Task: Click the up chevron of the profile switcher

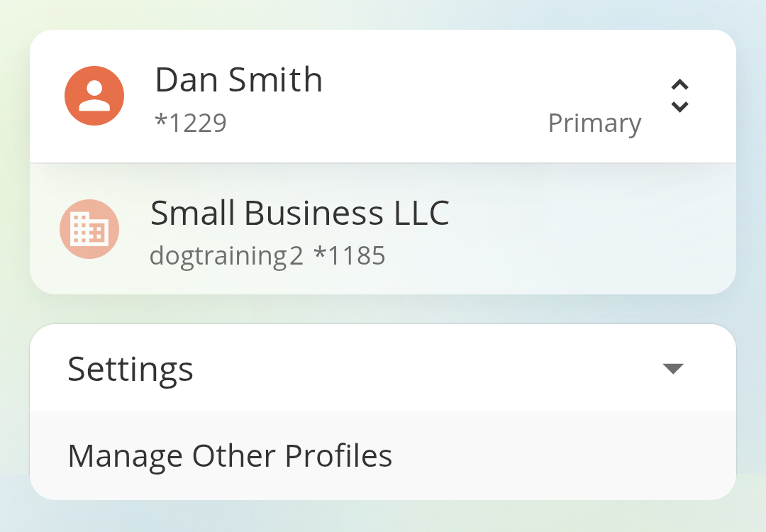Action: tap(679, 84)
